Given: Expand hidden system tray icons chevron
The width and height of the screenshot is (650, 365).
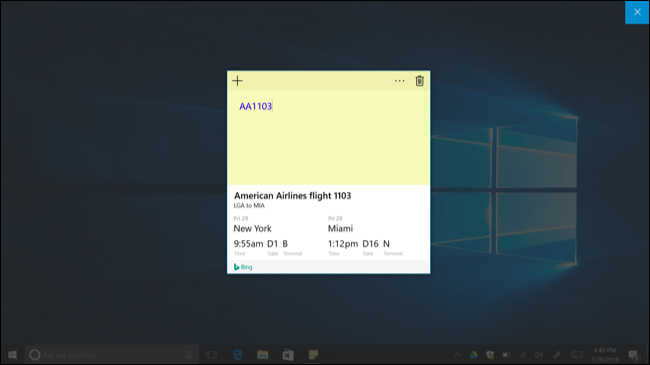Looking at the screenshot, I should coord(457,355).
